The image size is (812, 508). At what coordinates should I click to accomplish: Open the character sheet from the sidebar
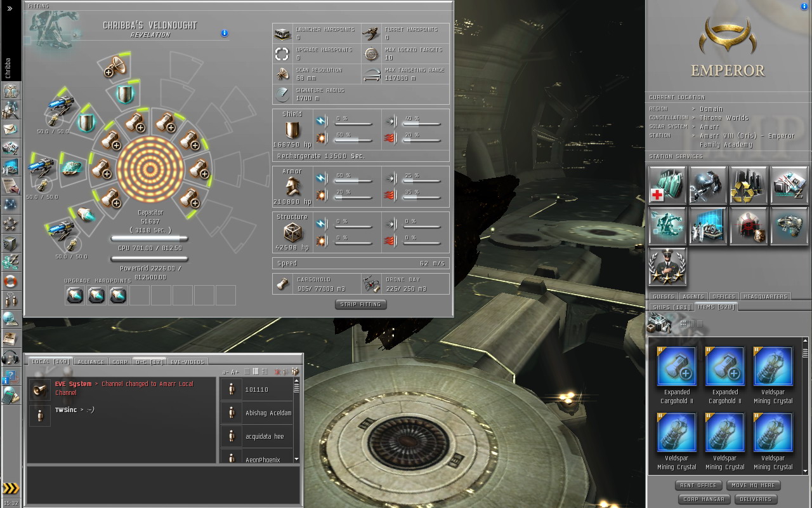(10, 91)
